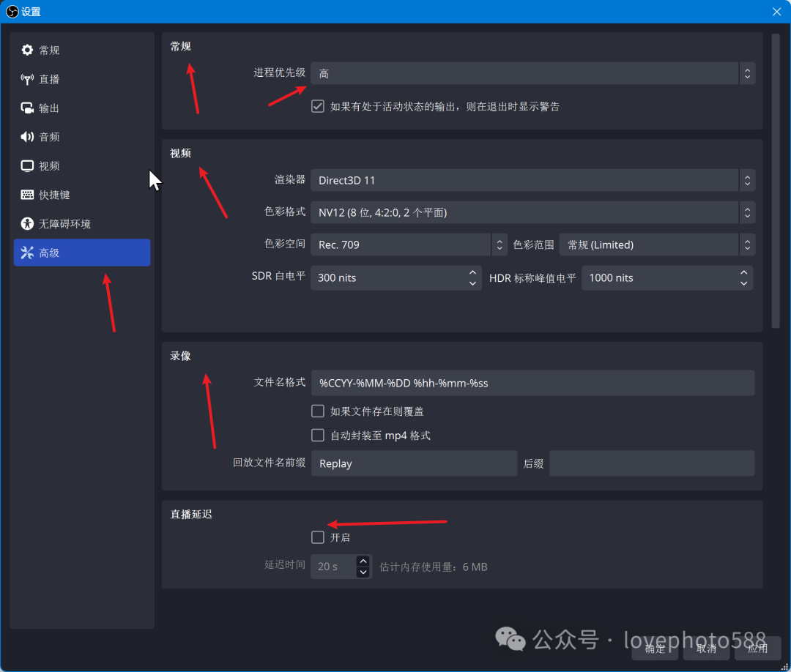Image resolution: width=791 pixels, height=672 pixels.
Task: Click the accessibility icon for 无障碍环境
Action: (x=27, y=224)
